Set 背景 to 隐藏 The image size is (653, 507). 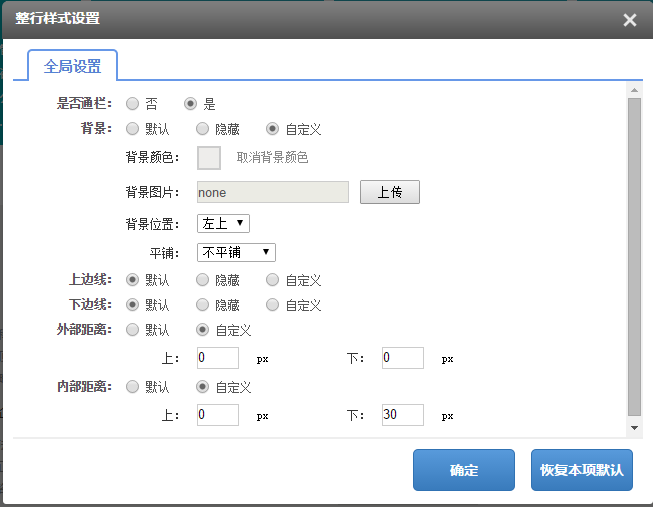tap(202, 129)
